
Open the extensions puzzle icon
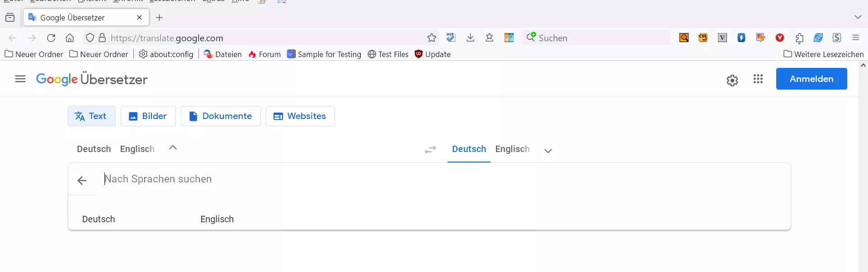799,38
